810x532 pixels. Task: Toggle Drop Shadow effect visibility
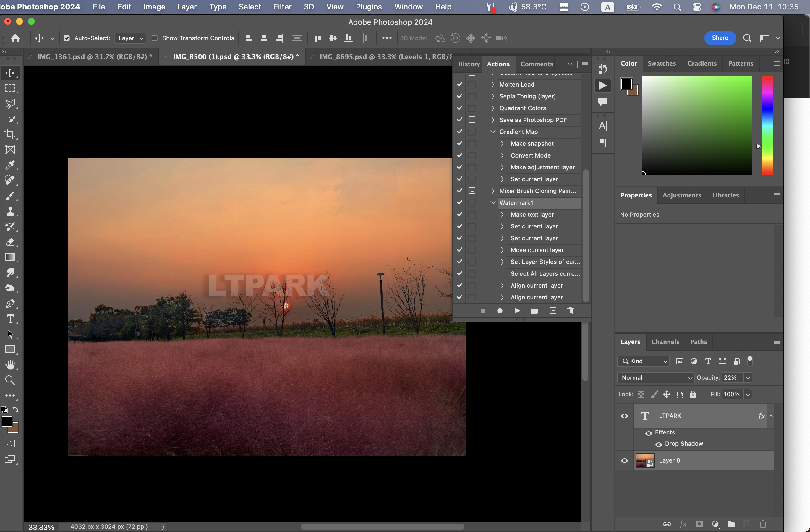pyautogui.click(x=659, y=444)
